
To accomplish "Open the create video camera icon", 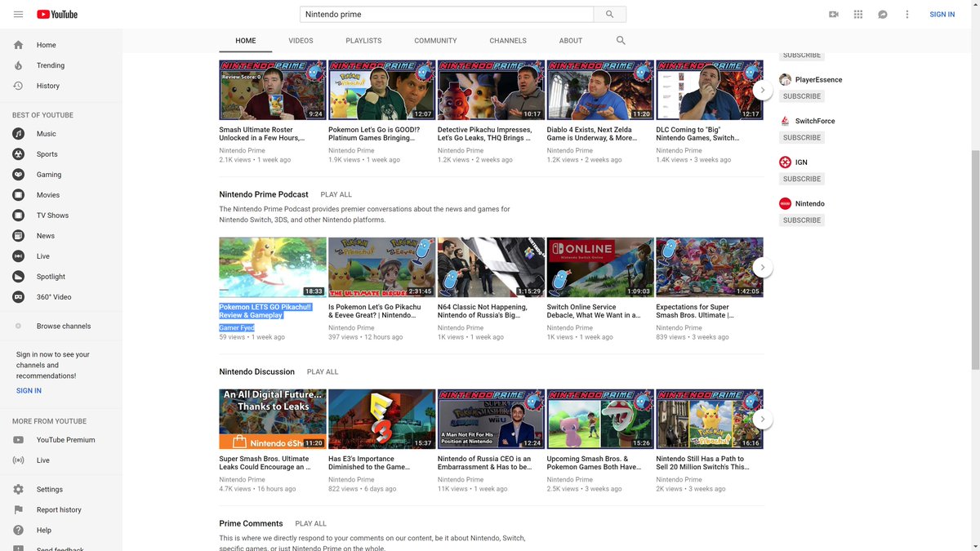I will pyautogui.click(x=834, y=15).
